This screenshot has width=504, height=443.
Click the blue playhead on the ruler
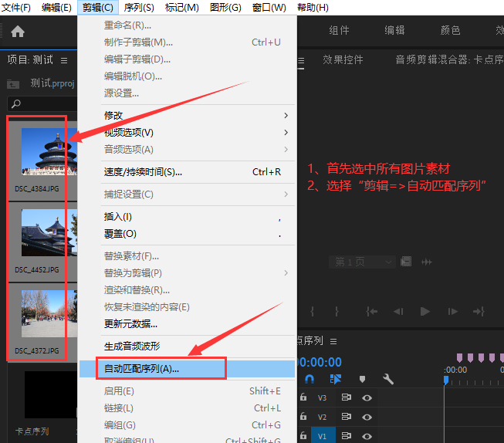(446, 380)
